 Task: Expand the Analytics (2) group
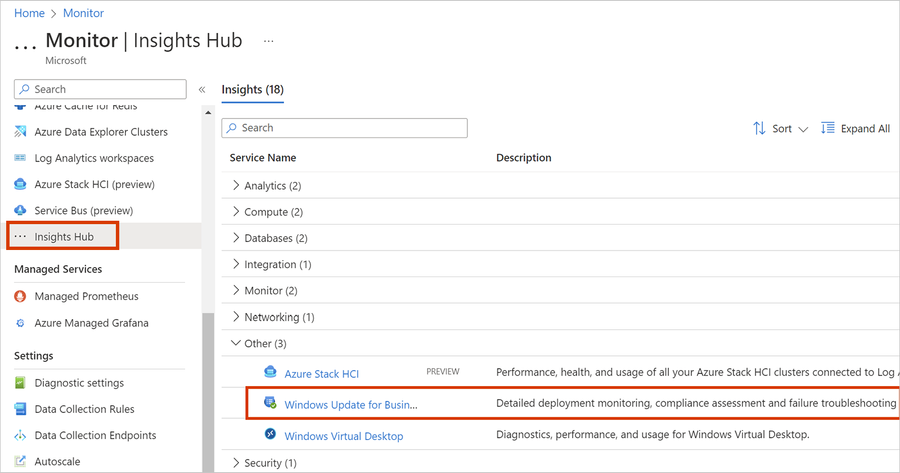pyautogui.click(x=235, y=185)
